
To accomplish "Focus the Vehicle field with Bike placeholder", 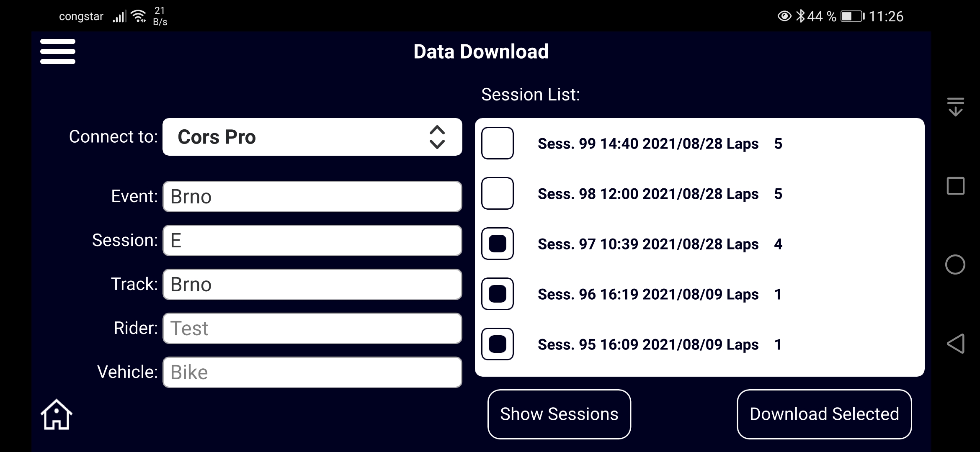I will [x=312, y=372].
